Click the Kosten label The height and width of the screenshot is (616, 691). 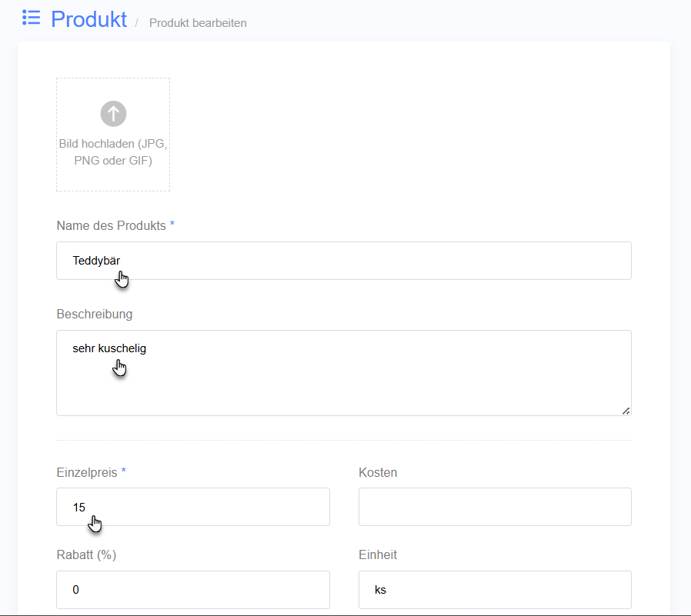coord(378,472)
